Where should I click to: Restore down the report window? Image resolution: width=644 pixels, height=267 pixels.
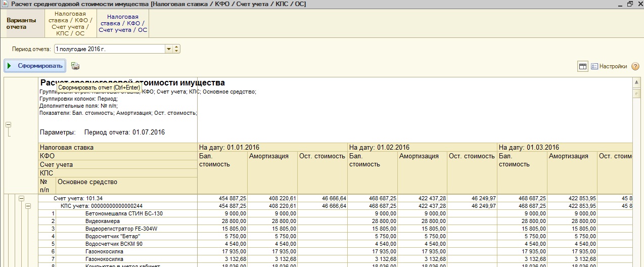pos(630,4)
